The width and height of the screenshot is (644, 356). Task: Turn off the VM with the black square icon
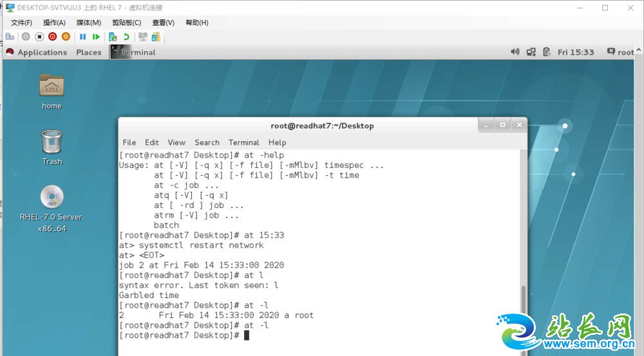39,37
